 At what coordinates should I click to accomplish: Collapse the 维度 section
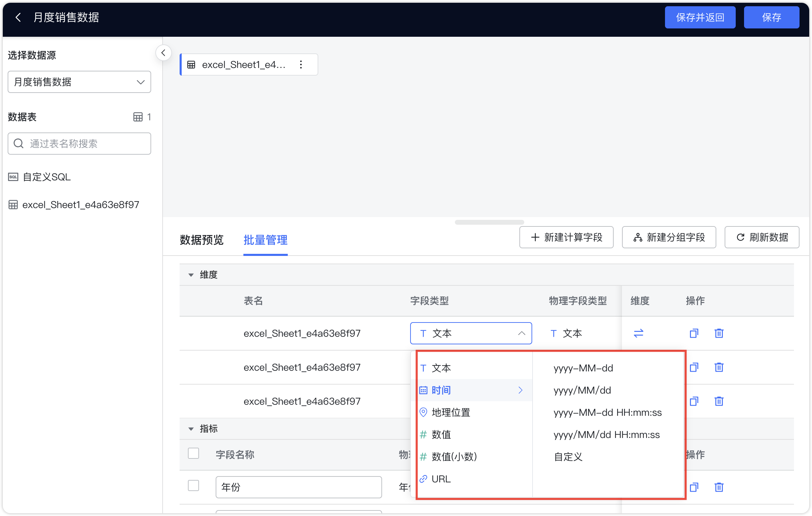(191, 275)
